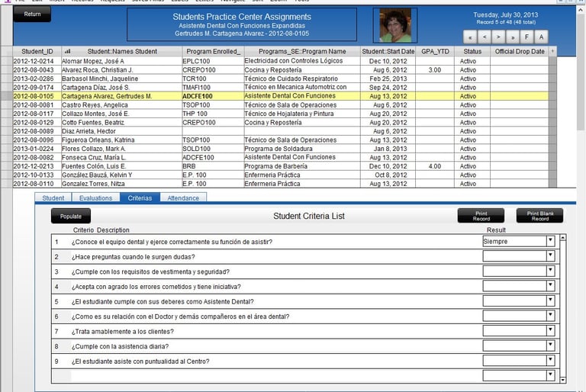Select the Criterias tab
586x392 pixels.
pos(140,198)
